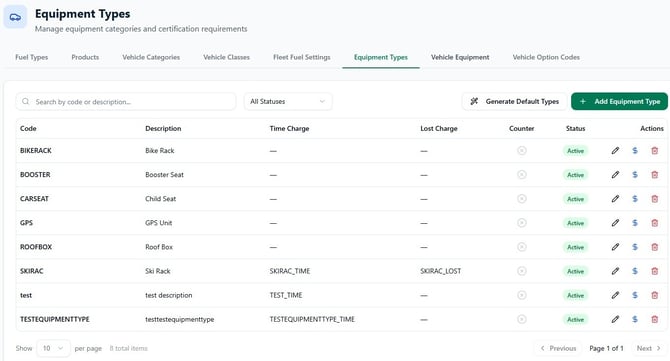670x361 pixels.
Task: Click the Ski Rack description cell
Action: pyautogui.click(x=158, y=271)
